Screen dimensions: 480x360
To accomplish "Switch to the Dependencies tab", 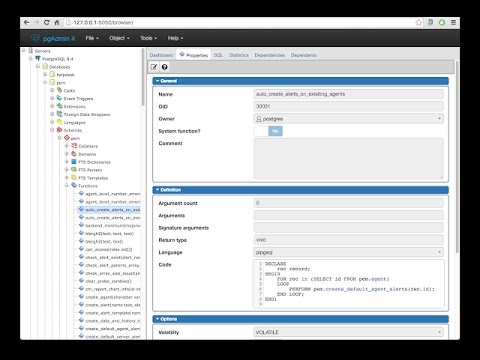I will point(270,55).
